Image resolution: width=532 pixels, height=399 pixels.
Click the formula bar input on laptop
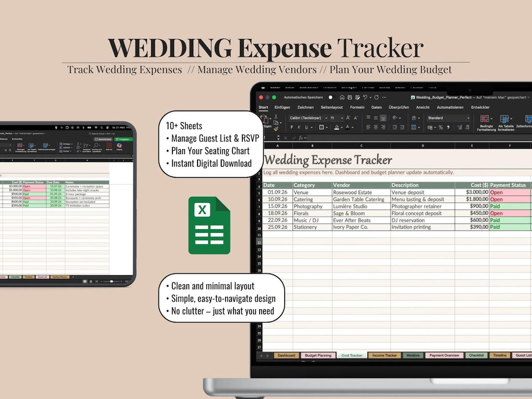419,138
